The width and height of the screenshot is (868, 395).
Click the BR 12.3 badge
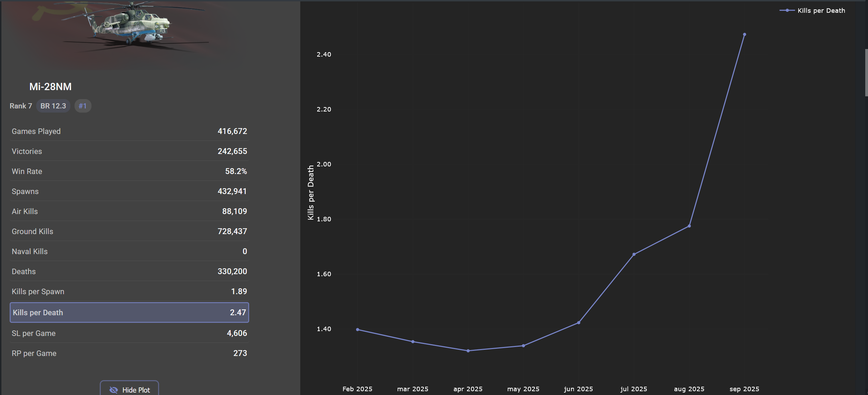coord(53,106)
